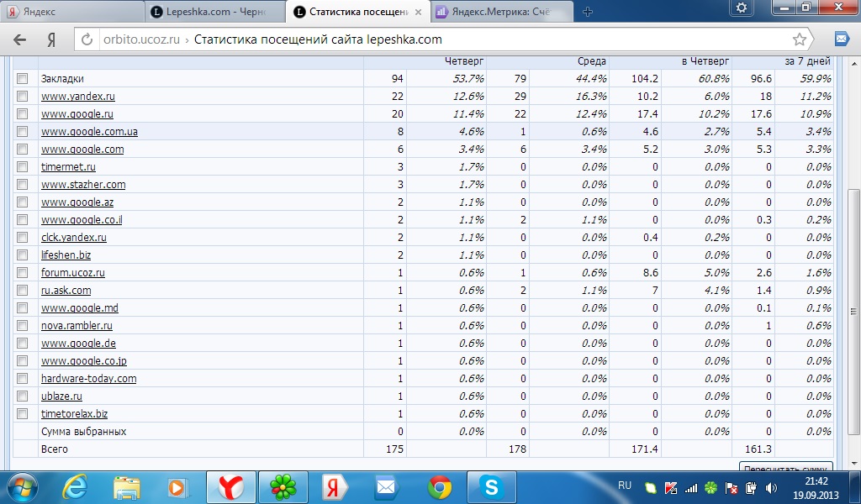Switch to Yandex Browser taskbar icon
Viewport: 861px width, 504px height.
(x=230, y=487)
